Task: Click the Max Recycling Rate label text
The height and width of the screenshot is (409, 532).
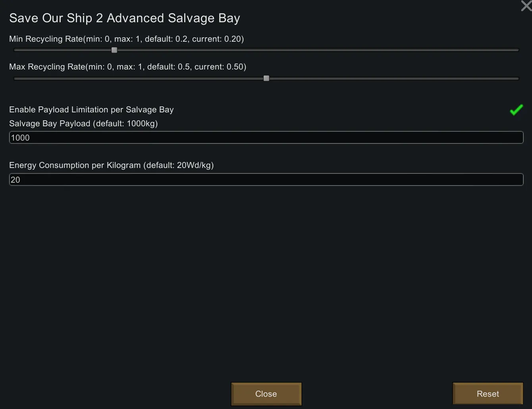Action: 127,67
